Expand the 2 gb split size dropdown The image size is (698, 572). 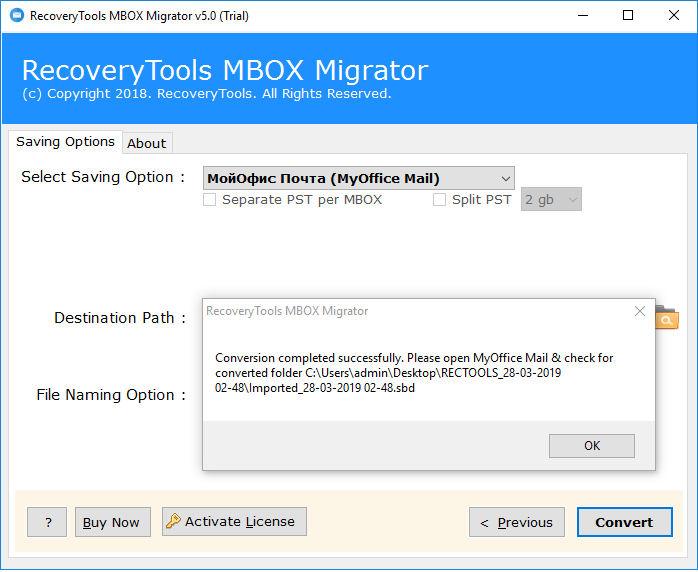[x=551, y=199]
